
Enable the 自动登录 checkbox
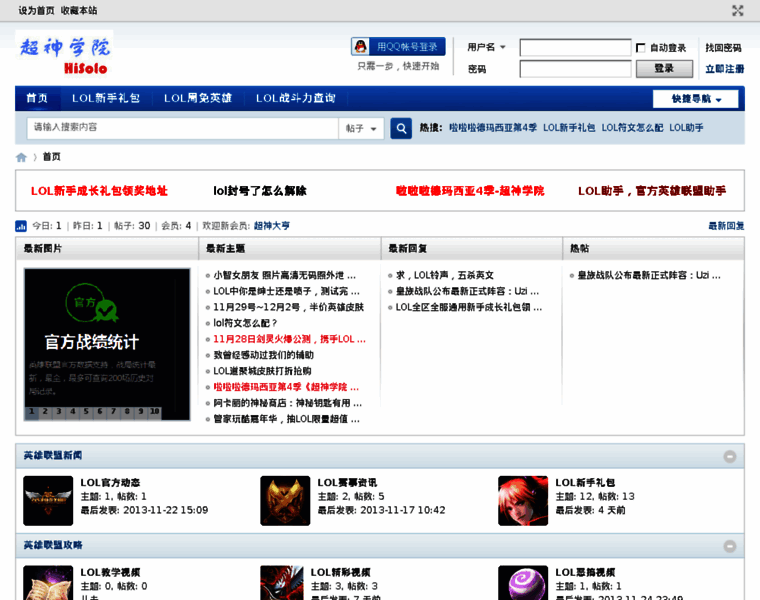[x=641, y=48]
